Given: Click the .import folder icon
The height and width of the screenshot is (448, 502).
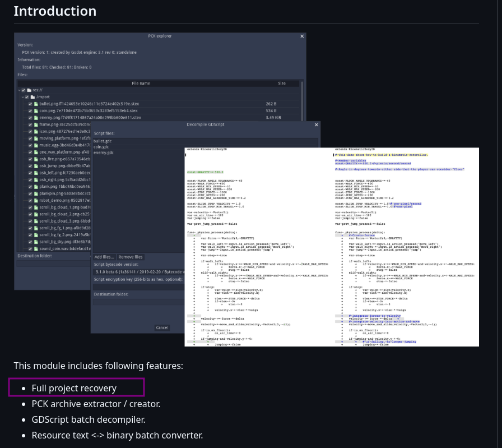Looking at the screenshot, I should coord(32,97).
